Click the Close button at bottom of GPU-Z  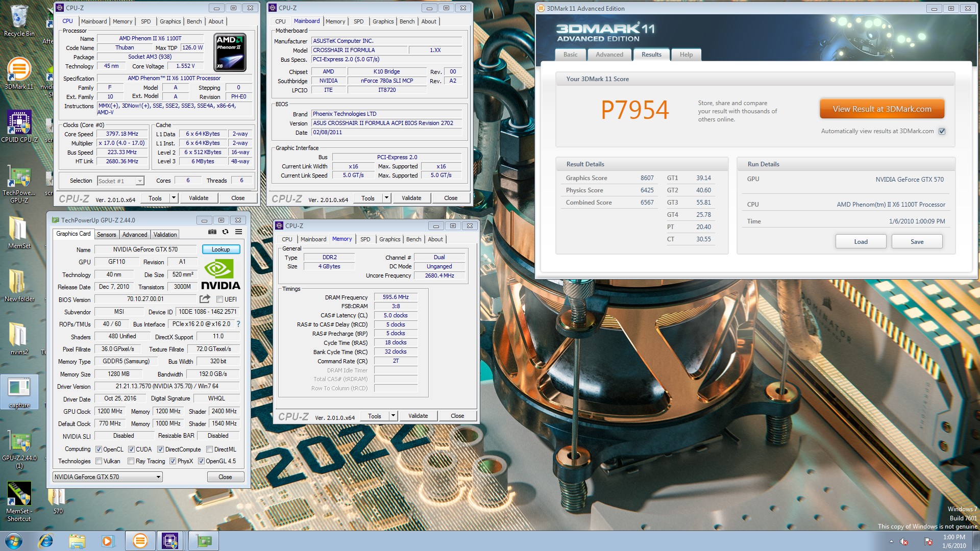point(225,477)
